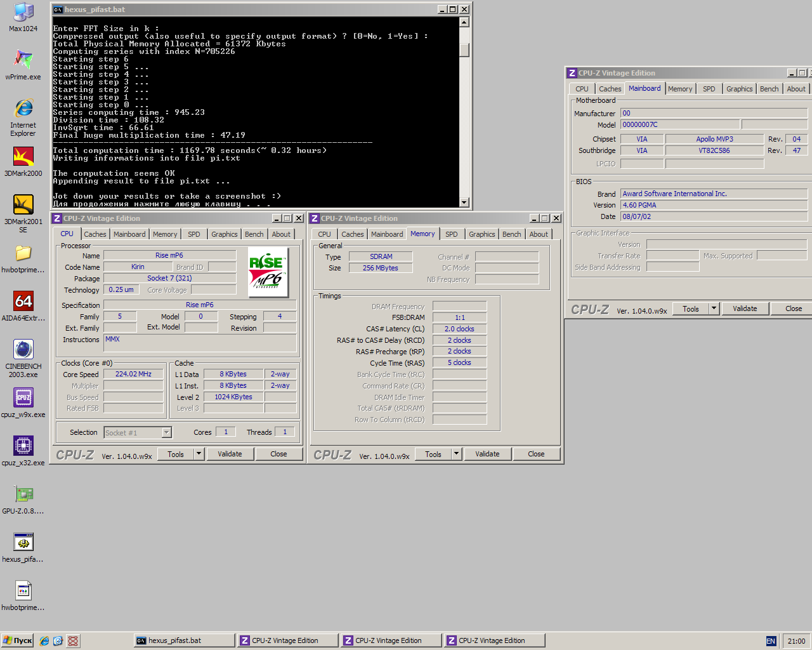The height and width of the screenshot is (650, 812).
Task: Open Selection Socket #1 dropdown
Action: tap(167, 432)
